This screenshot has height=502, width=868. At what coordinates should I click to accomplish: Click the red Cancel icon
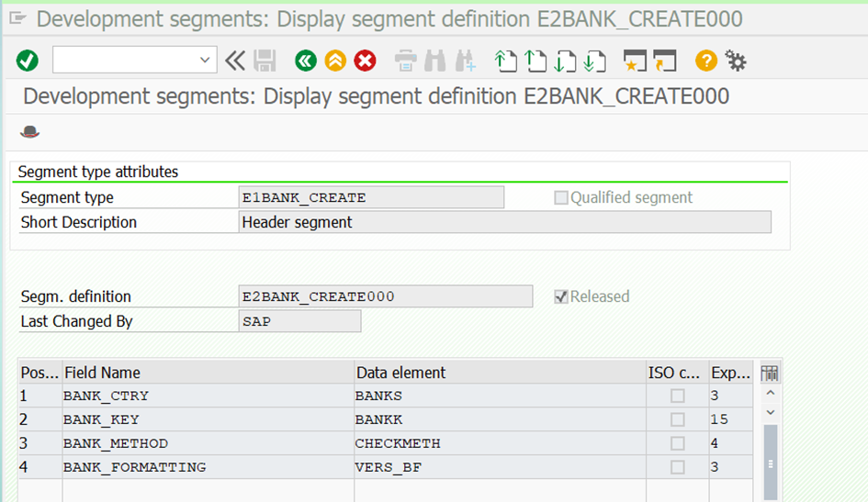[x=366, y=61]
